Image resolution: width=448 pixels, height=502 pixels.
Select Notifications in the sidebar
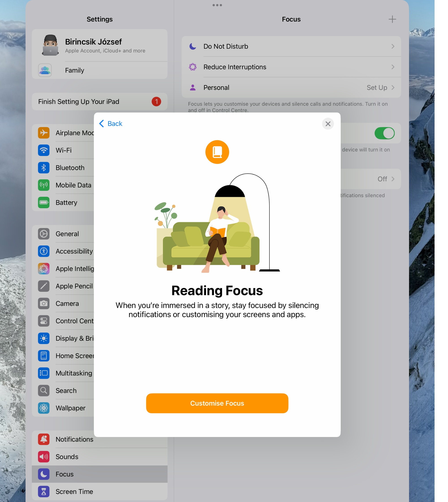pos(74,439)
